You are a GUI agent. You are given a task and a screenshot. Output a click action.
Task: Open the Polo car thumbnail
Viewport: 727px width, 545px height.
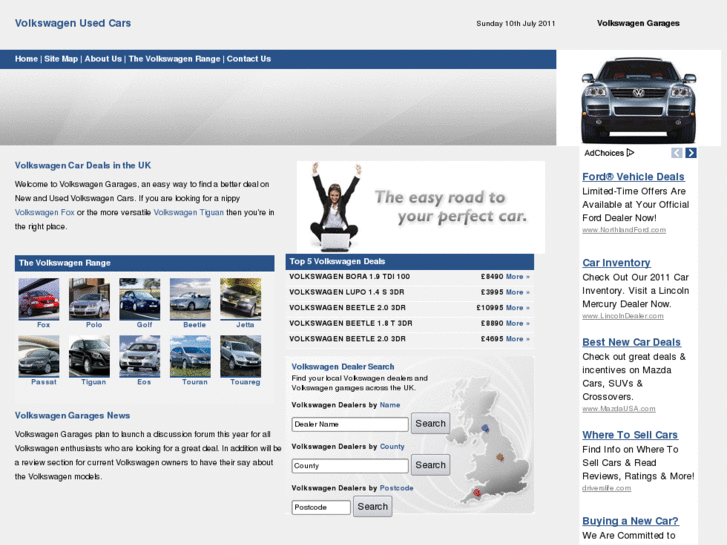tap(89, 299)
